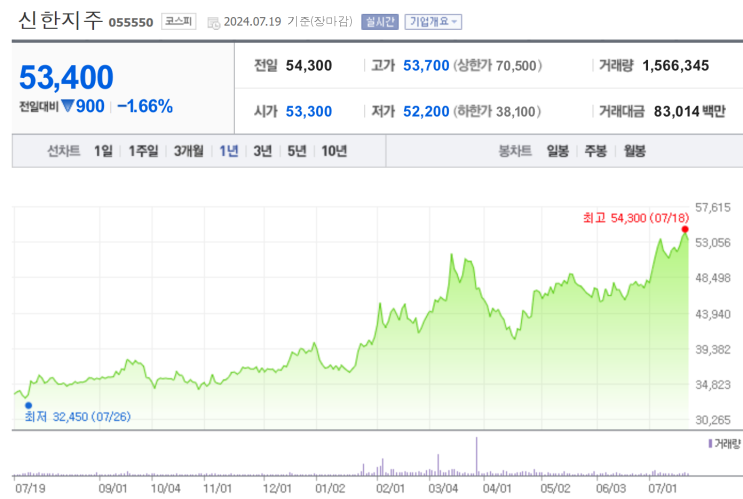Switch to the 10년 chart range
The image size is (743, 499).
click(334, 151)
